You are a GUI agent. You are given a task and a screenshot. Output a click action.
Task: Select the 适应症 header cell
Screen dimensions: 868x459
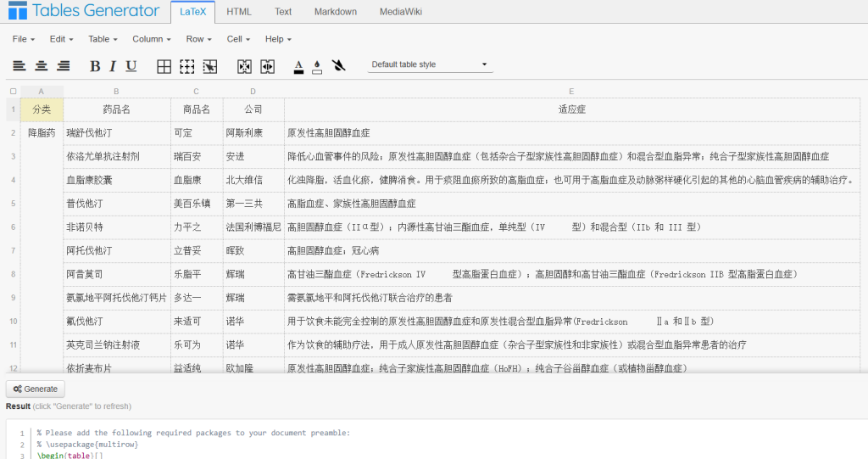tap(572, 109)
